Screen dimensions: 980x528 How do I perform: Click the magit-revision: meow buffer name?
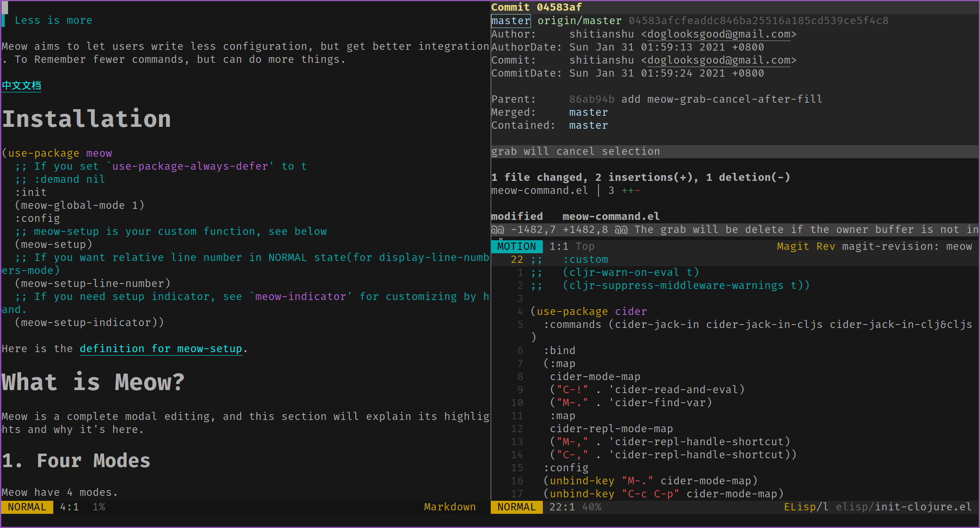[x=907, y=246]
